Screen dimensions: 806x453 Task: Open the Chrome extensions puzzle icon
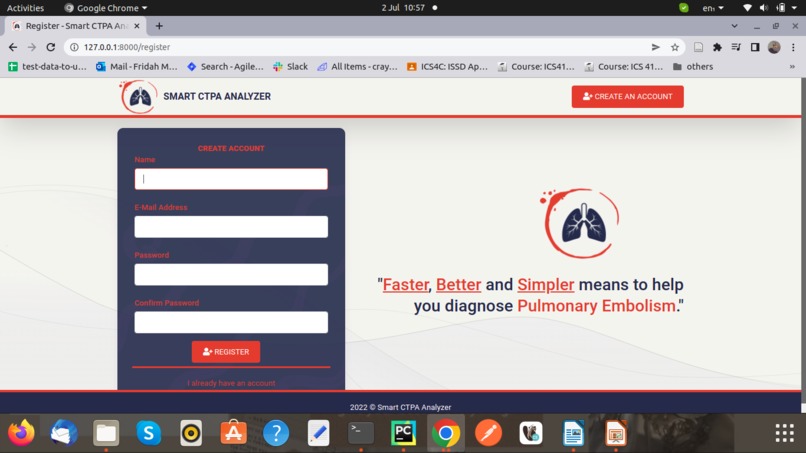(717, 47)
